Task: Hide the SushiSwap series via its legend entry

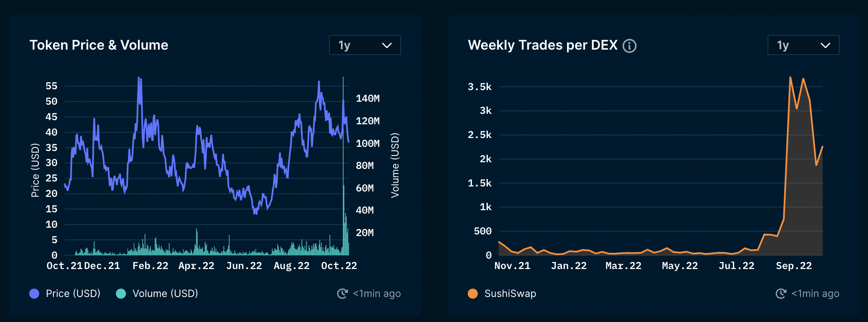Action: click(502, 294)
